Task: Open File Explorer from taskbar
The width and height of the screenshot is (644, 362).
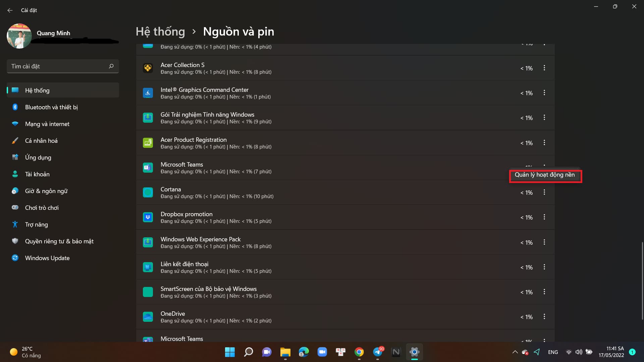Action: click(285, 352)
